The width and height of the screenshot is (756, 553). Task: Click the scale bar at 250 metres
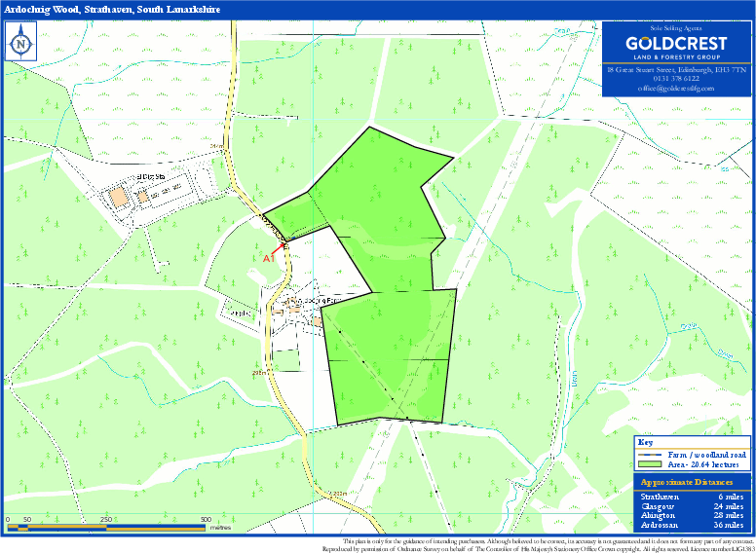click(x=106, y=529)
